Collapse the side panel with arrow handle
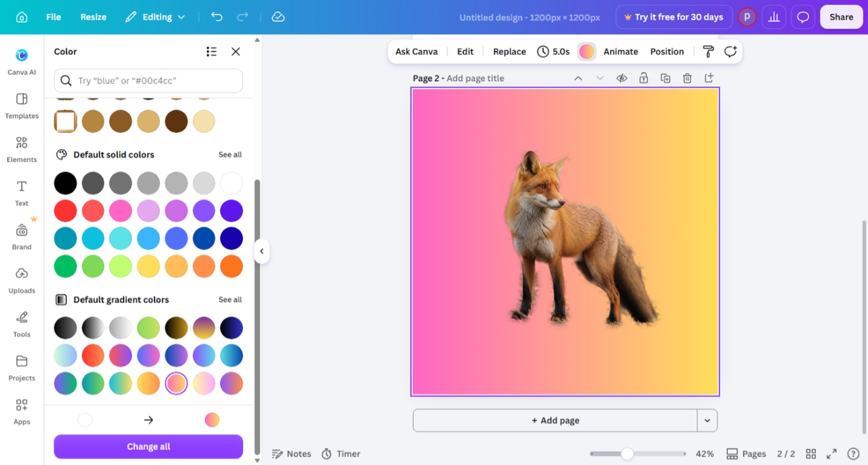This screenshot has height=465, width=868. click(x=261, y=251)
